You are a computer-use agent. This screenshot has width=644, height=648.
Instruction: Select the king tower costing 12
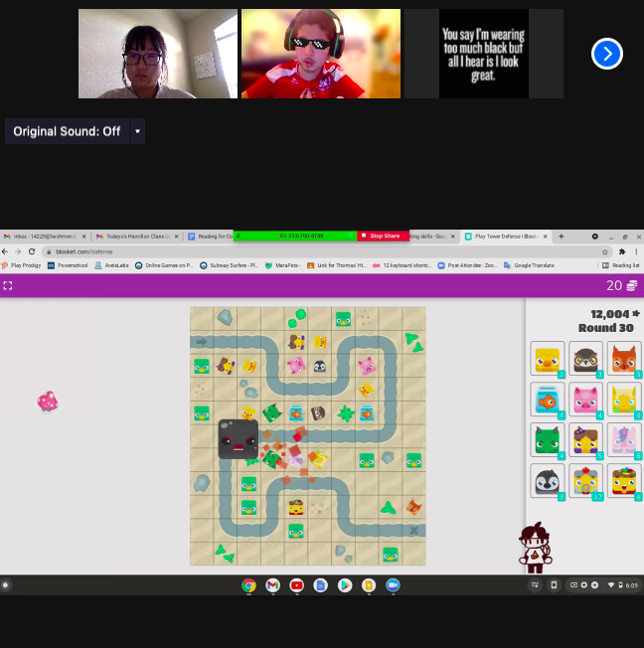point(585,480)
